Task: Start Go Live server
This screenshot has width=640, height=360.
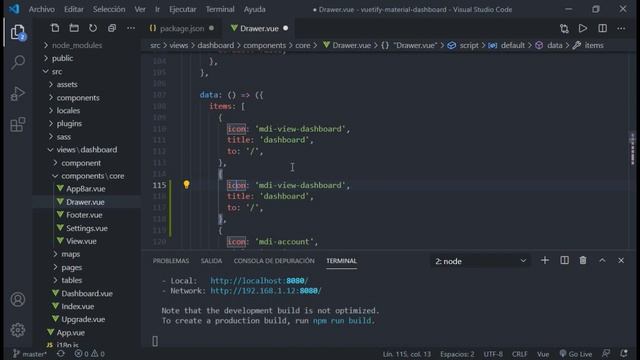Action: coord(576,353)
